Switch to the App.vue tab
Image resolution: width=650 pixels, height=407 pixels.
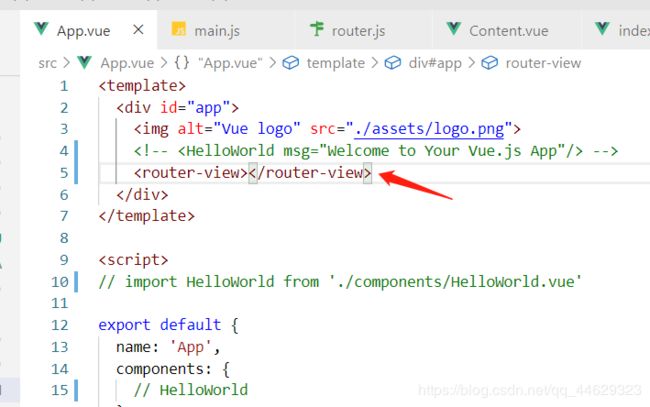89,30
